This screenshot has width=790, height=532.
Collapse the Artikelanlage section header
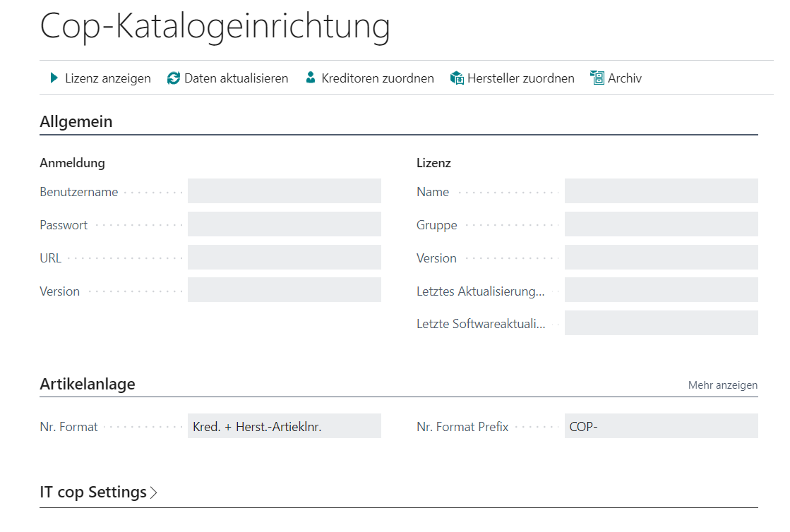click(88, 384)
